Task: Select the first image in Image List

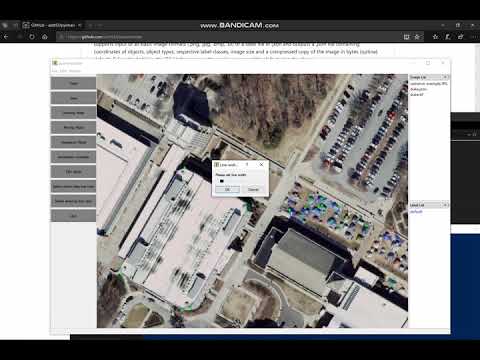Action: coord(429,84)
